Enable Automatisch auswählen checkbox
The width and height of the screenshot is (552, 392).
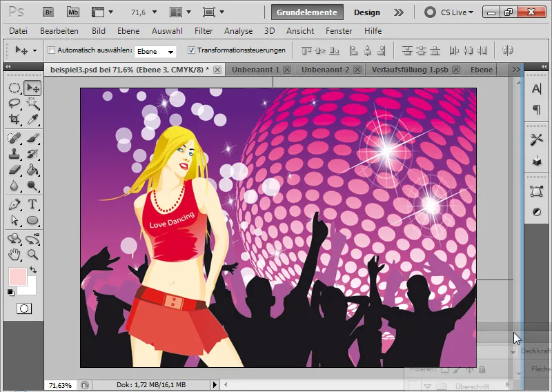click(x=51, y=50)
